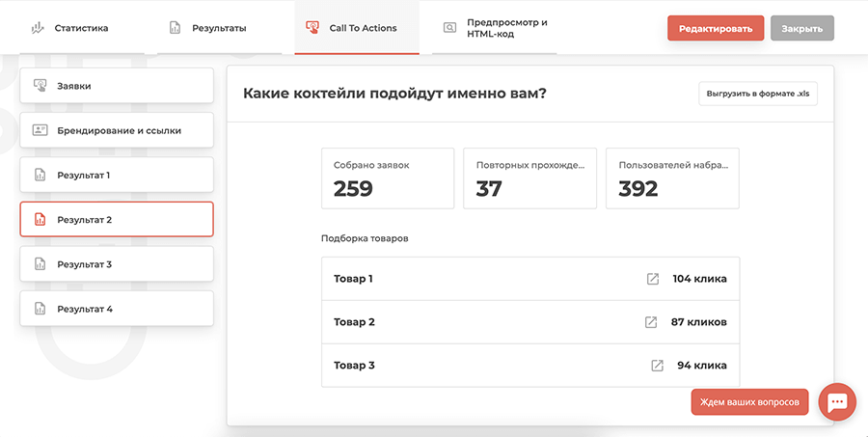Click the Статистика chart icon
The image size is (868, 437).
pyautogui.click(x=38, y=28)
